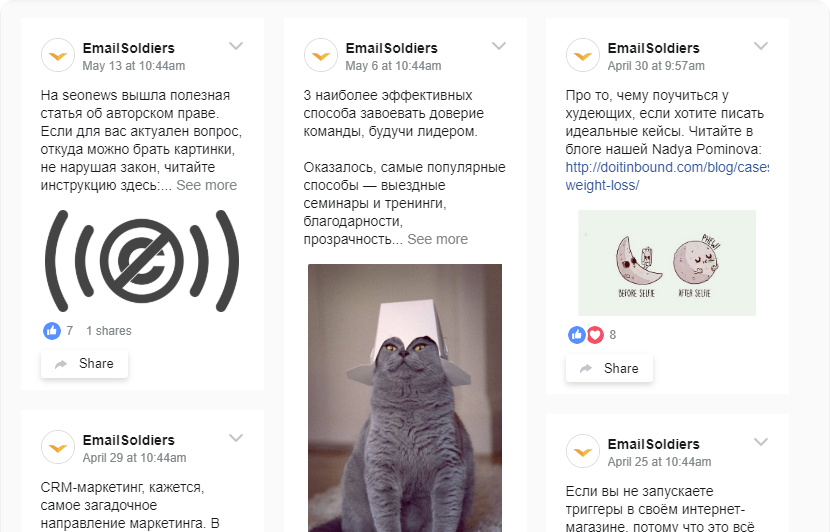Click the EmailSoldiers avatar on April 29 post
The height and width of the screenshot is (532, 830).
(x=58, y=447)
